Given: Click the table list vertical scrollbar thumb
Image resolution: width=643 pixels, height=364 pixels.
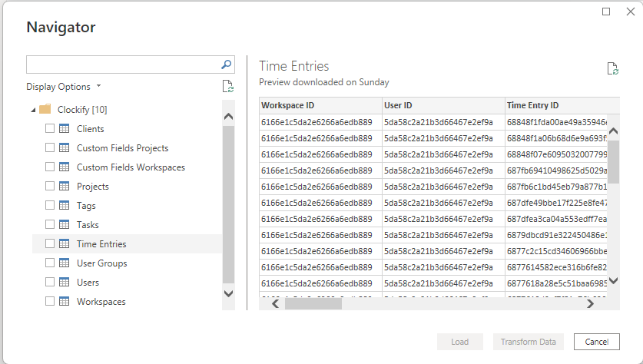Looking at the screenshot, I should pyautogui.click(x=228, y=204).
